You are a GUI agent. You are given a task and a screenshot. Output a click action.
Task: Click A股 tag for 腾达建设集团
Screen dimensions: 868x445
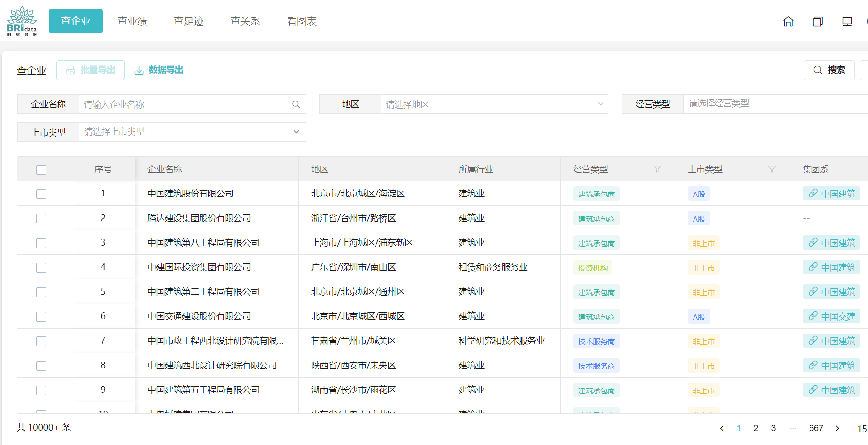click(x=699, y=219)
